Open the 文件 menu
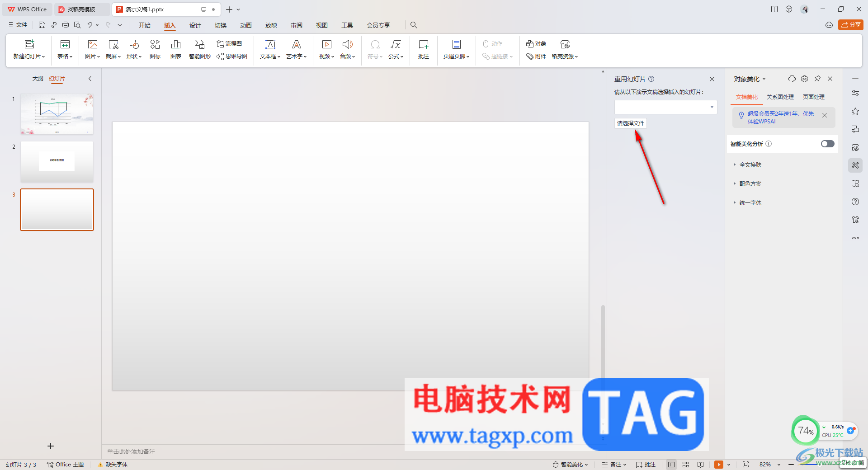The width and height of the screenshot is (868, 470). click(x=18, y=25)
